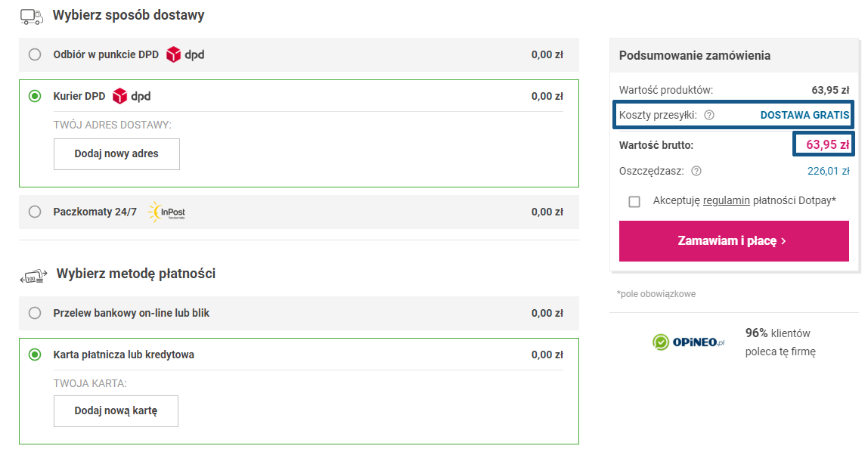Click the InPost Paczkomaty logo
The image size is (868, 449).
pos(166,212)
